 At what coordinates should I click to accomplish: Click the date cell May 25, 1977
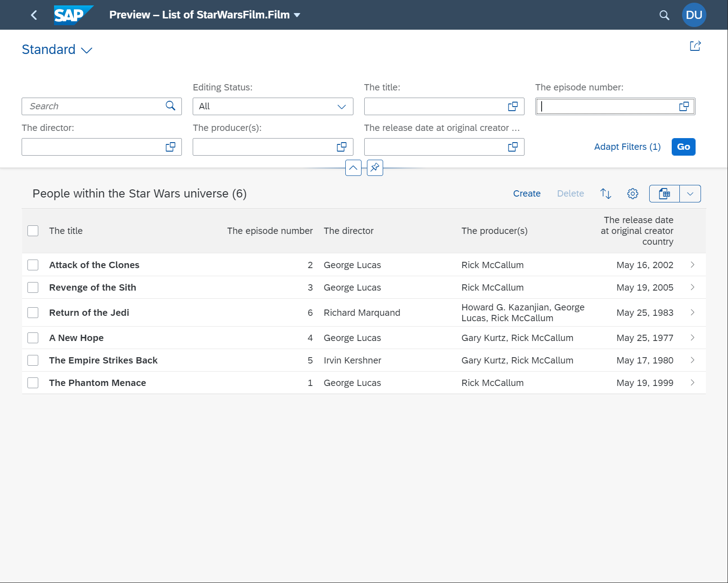click(x=645, y=338)
